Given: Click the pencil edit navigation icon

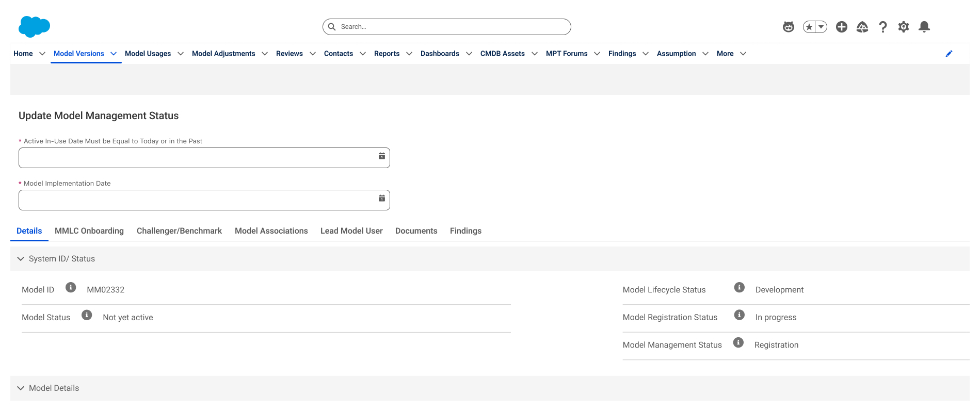Looking at the screenshot, I should click(949, 54).
